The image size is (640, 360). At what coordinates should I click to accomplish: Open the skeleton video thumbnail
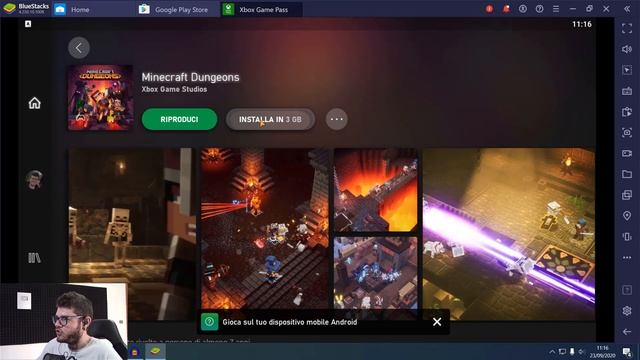pos(132,234)
